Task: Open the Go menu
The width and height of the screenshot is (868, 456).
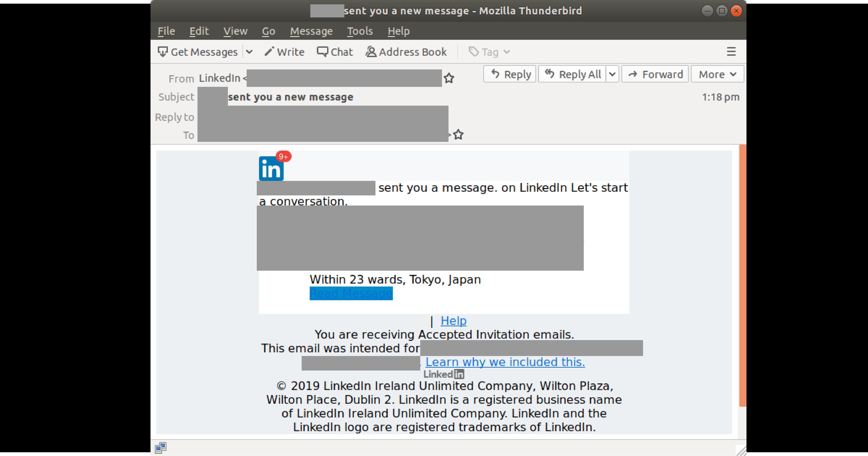Action: [269, 31]
